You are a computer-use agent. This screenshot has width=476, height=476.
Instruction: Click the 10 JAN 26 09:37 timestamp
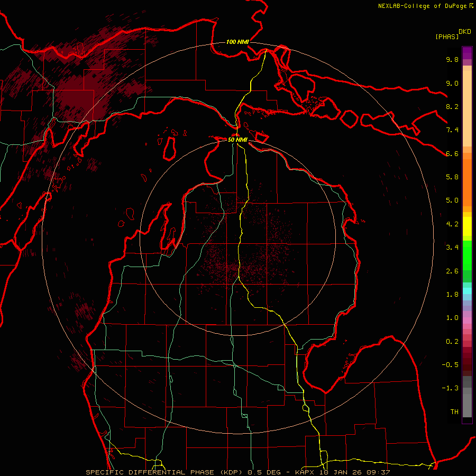tap(354, 472)
